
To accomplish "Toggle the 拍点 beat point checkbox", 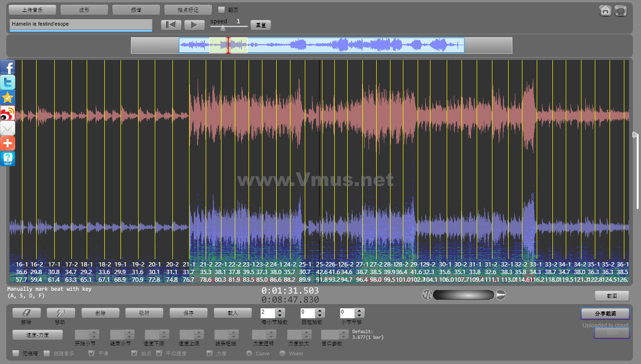I will coord(135,354).
